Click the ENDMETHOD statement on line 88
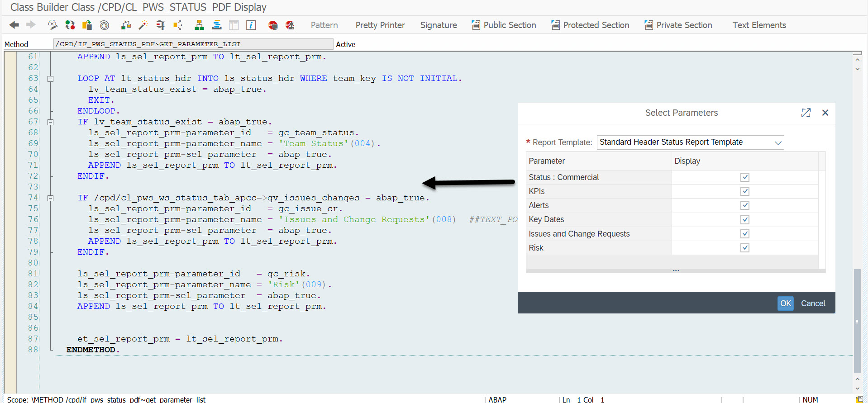Screen dimensions: 868x403 [93, 350]
